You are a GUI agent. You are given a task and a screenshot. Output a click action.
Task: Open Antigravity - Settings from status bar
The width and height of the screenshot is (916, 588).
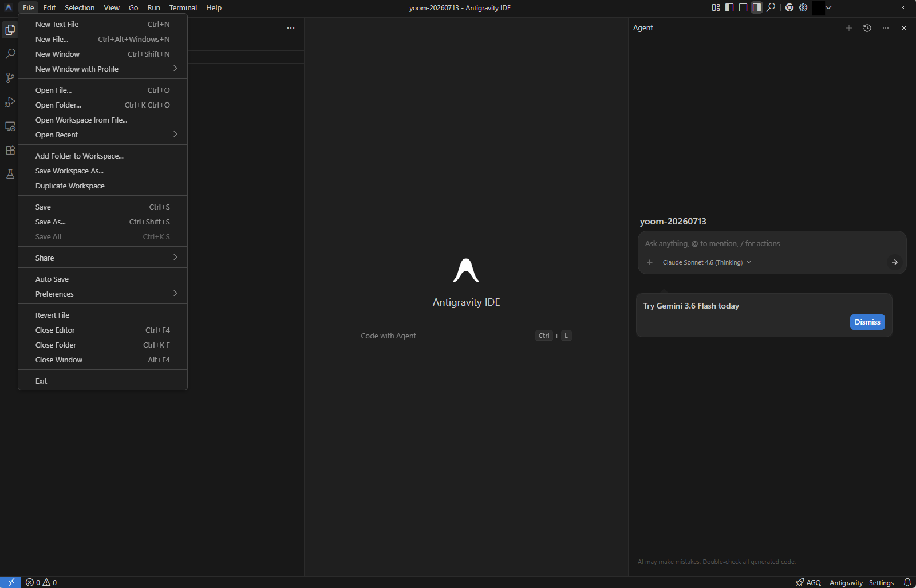pyautogui.click(x=862, y=582)
